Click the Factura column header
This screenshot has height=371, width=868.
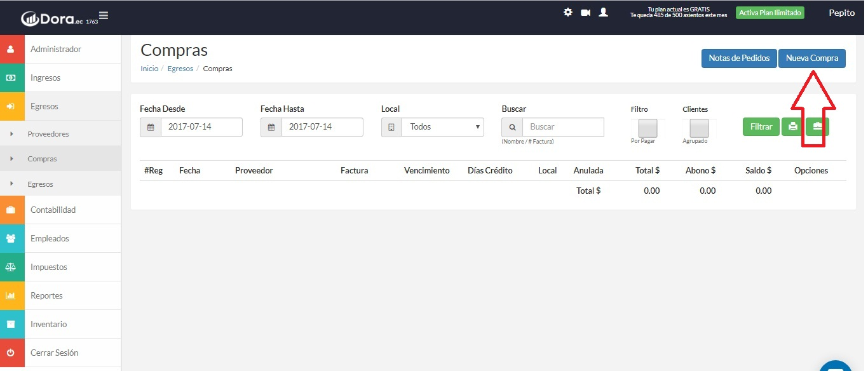[x=354, y=170]
